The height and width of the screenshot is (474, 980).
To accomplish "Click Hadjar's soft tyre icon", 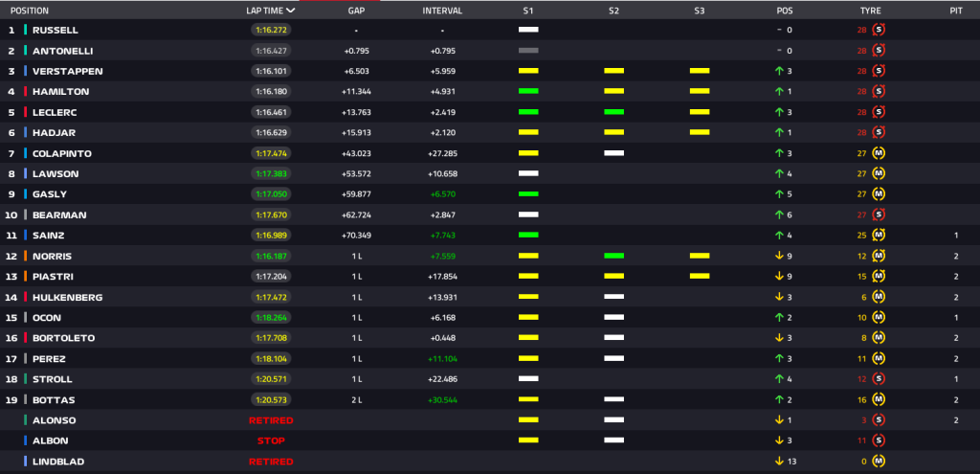I will (879, 132).
